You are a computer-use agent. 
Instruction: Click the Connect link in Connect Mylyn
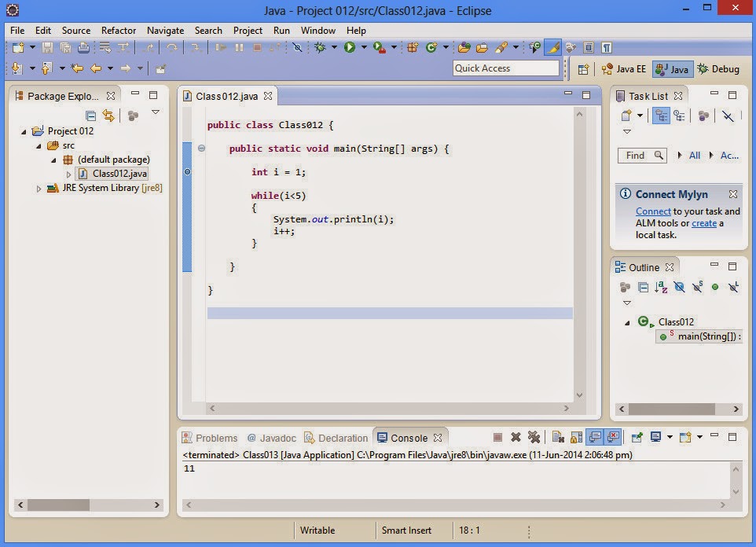point(653,211)
